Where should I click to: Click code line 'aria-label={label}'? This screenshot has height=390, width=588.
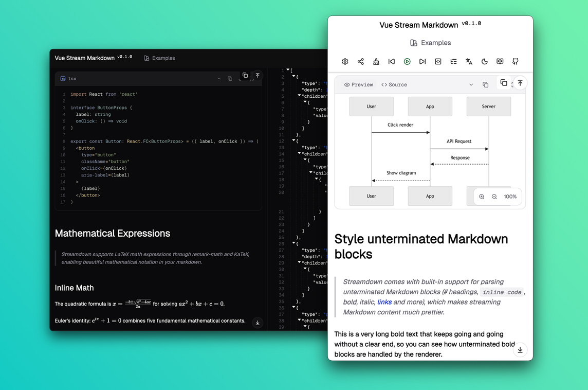[105, 175]
